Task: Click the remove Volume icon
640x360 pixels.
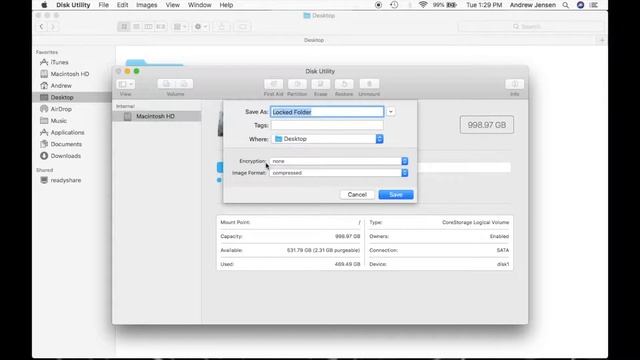Action: [184, 84]
